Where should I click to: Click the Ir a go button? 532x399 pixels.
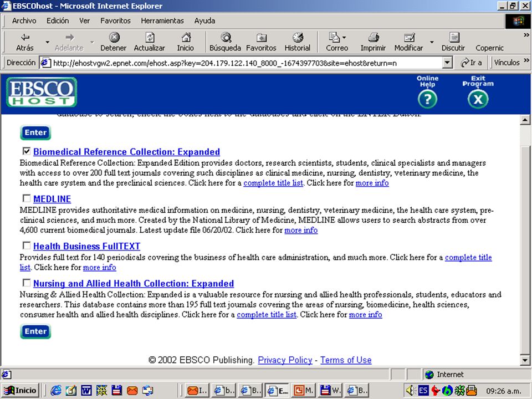click(x=471, y=63)
